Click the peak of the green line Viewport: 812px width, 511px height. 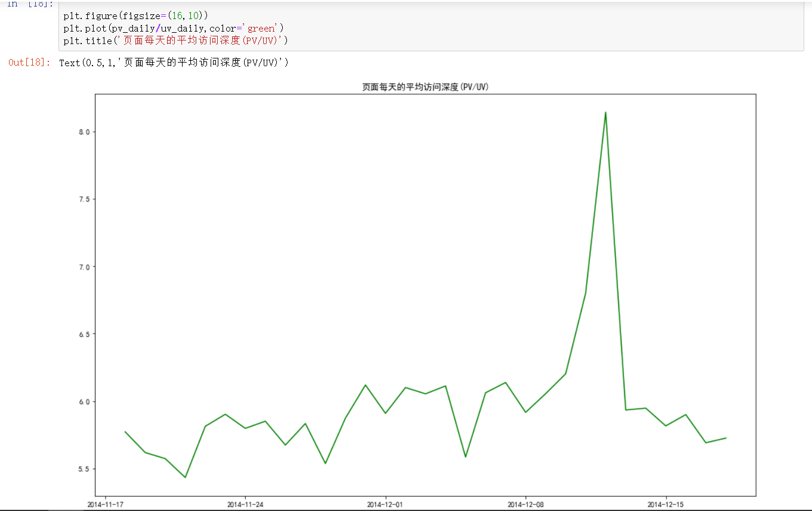click(x=606, y=113)
